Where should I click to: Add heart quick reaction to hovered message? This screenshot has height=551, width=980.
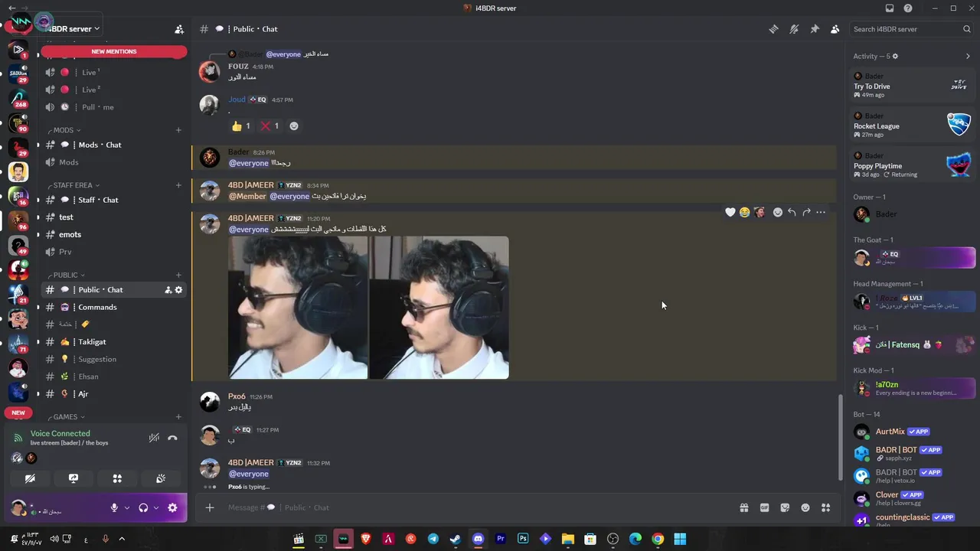pos(730,212)
